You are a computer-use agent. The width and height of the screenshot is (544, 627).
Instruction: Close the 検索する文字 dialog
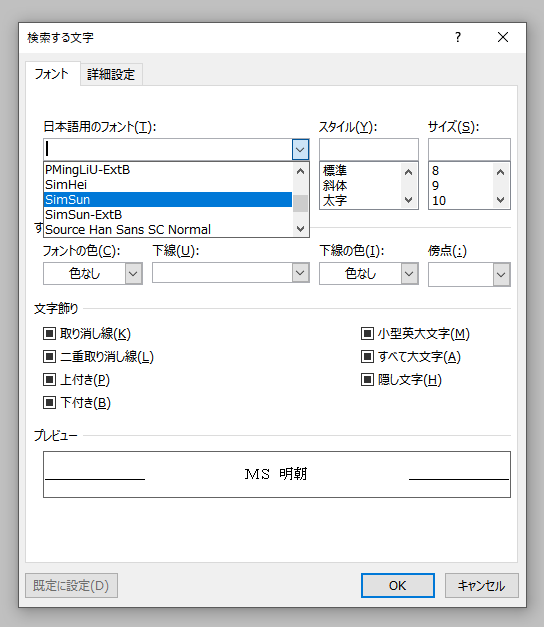point(503,37)
